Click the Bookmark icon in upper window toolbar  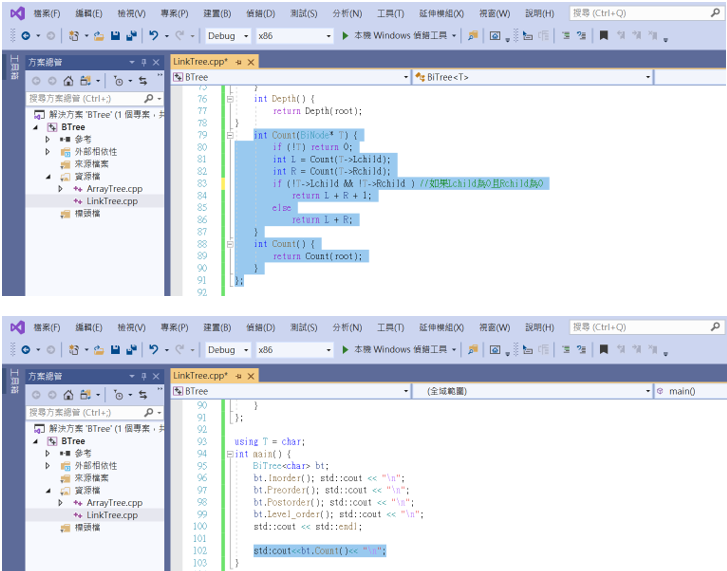point(604,35)
